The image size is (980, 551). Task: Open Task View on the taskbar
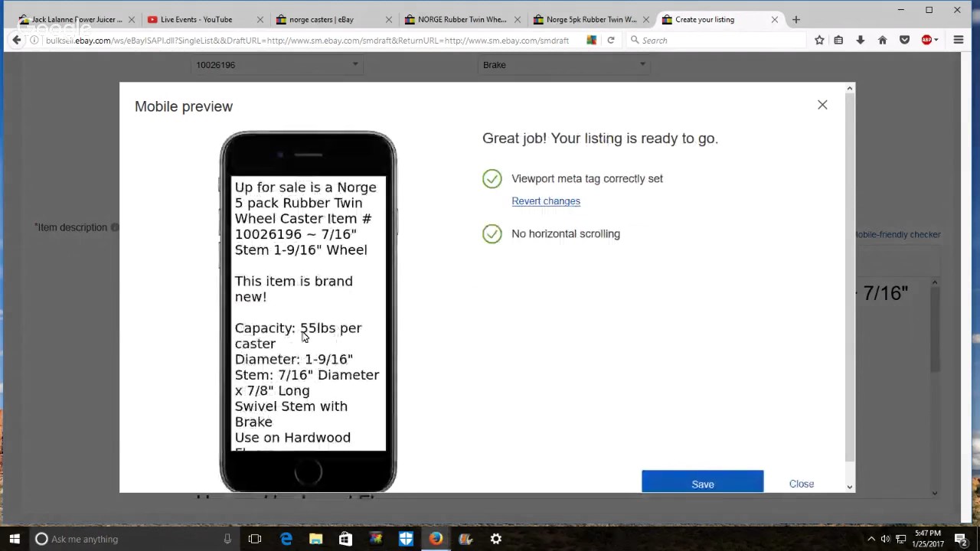(x=255, y=539)
